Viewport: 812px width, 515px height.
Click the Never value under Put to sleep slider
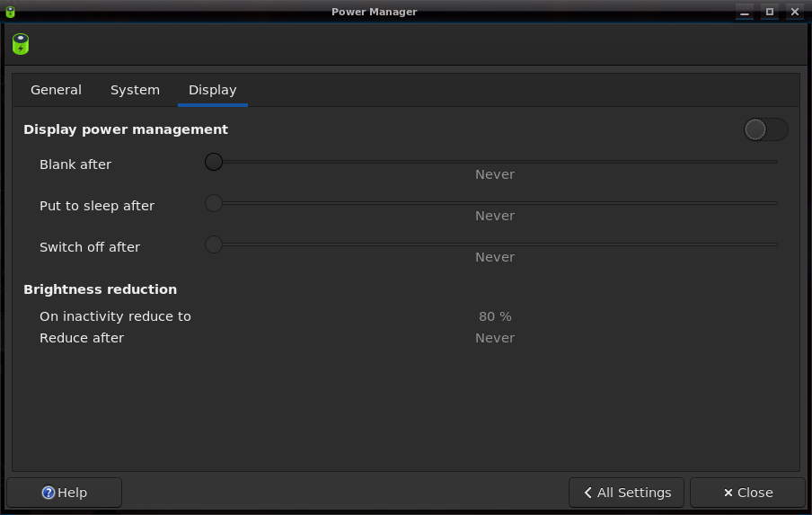(495, 216)
